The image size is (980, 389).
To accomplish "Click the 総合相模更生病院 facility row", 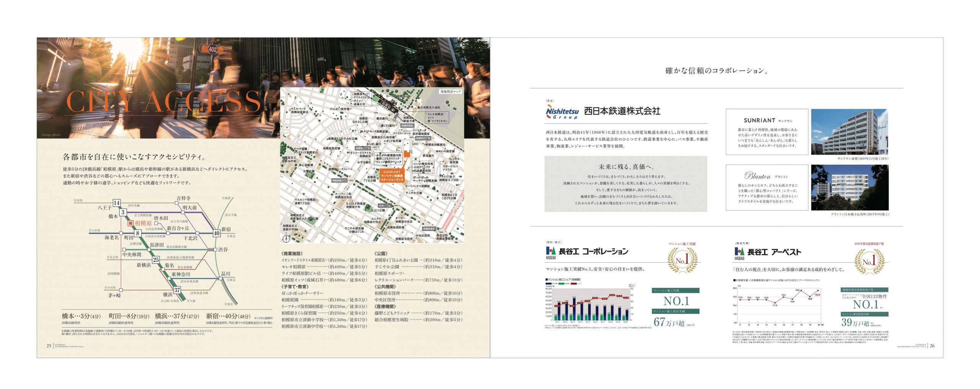I will [x=418, y=320].
